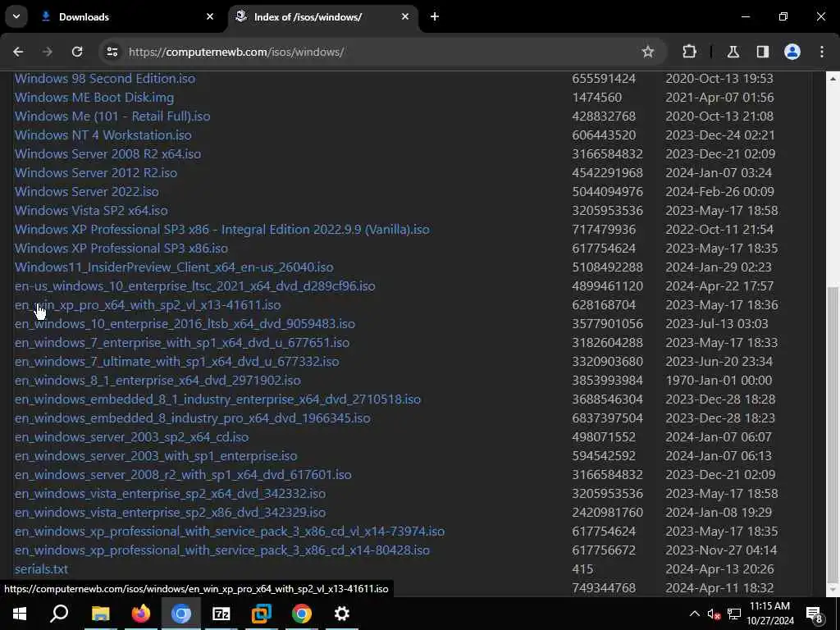Close the Downloads tab

tap(210, 16)
